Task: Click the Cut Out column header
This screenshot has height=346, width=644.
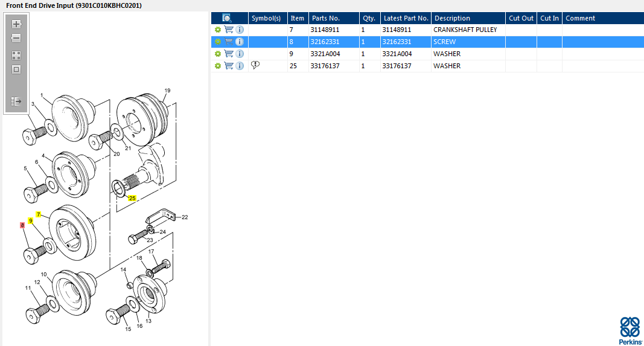Action: coord(521,18)
